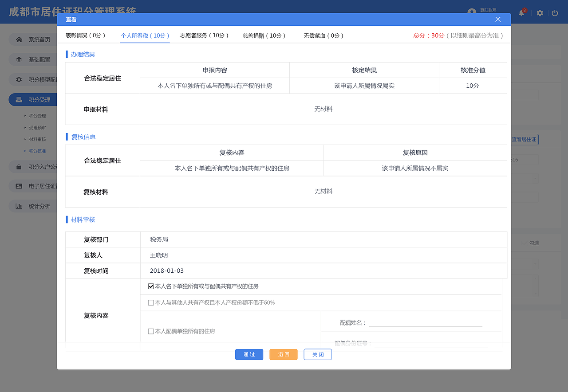568x392 pixels.
Task: Click the inbox icon beside 积分受理 menu
Action: (x=19, y=100)
